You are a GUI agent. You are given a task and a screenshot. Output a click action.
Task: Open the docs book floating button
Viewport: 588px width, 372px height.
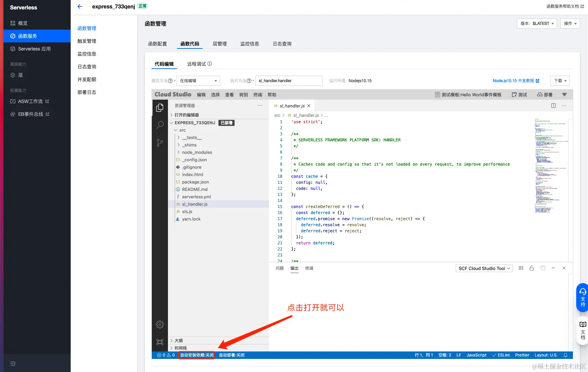pos(583,331)
